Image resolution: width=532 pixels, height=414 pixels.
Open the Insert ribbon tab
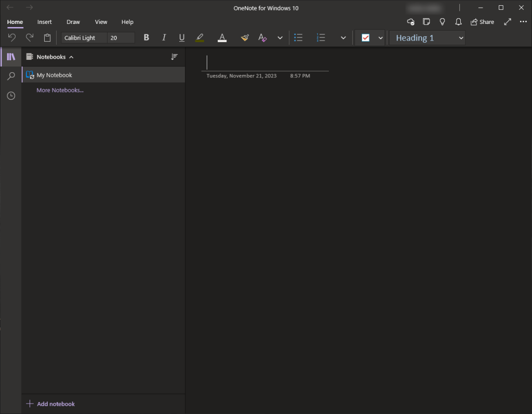pyautogui.click(x=44, y=22)
